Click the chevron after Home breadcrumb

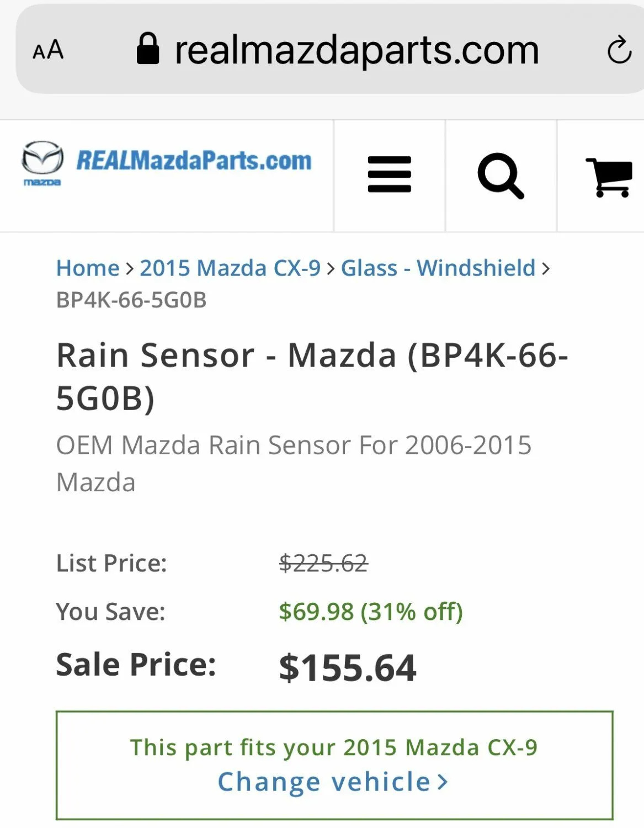tap(130, 269)
